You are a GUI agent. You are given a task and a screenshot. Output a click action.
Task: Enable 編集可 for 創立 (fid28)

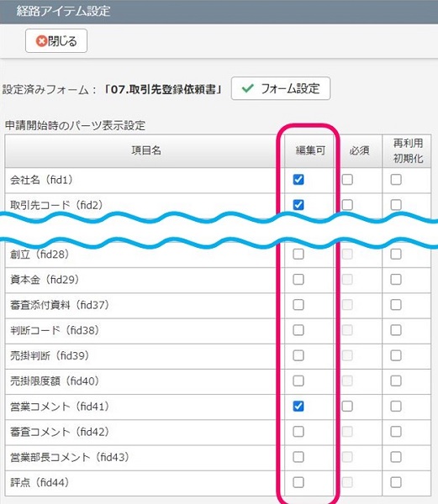pos(298,254)
